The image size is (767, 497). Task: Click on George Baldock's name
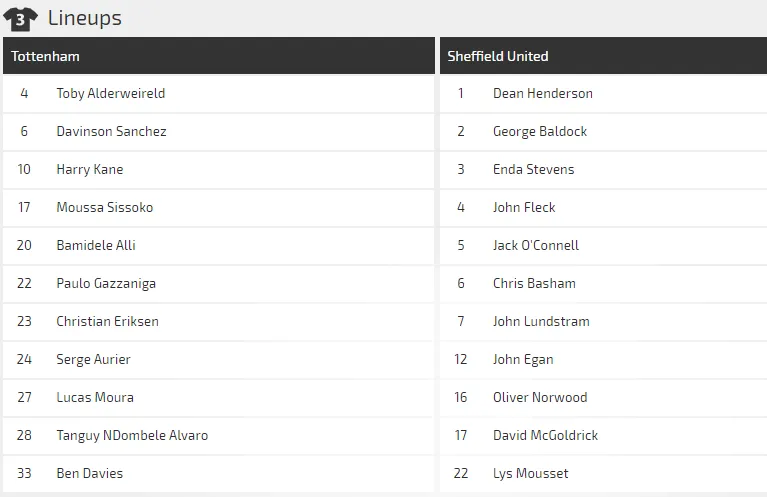point(540,131)
